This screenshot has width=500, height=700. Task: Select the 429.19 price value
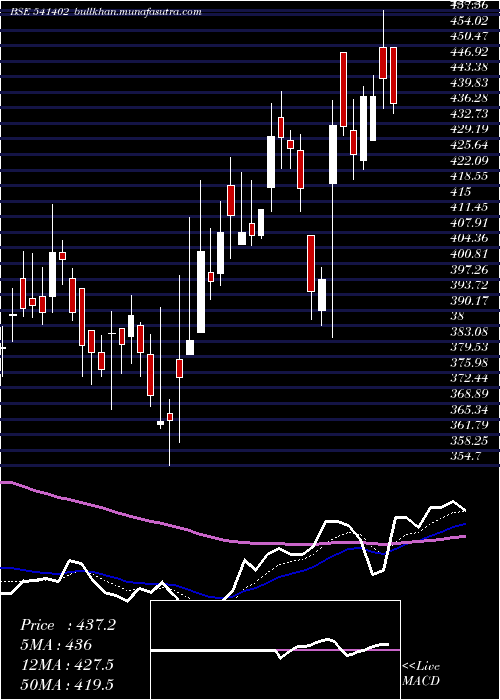(x=470, y=129)
